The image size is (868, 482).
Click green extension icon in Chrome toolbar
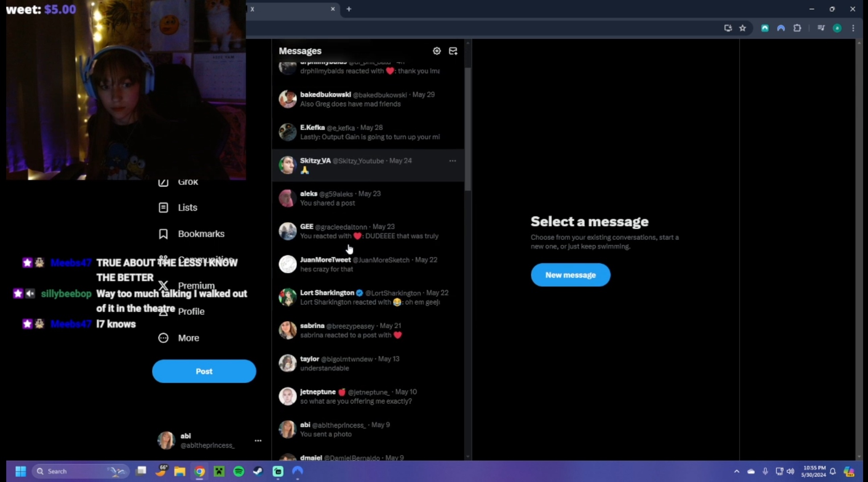pos(765,28)
